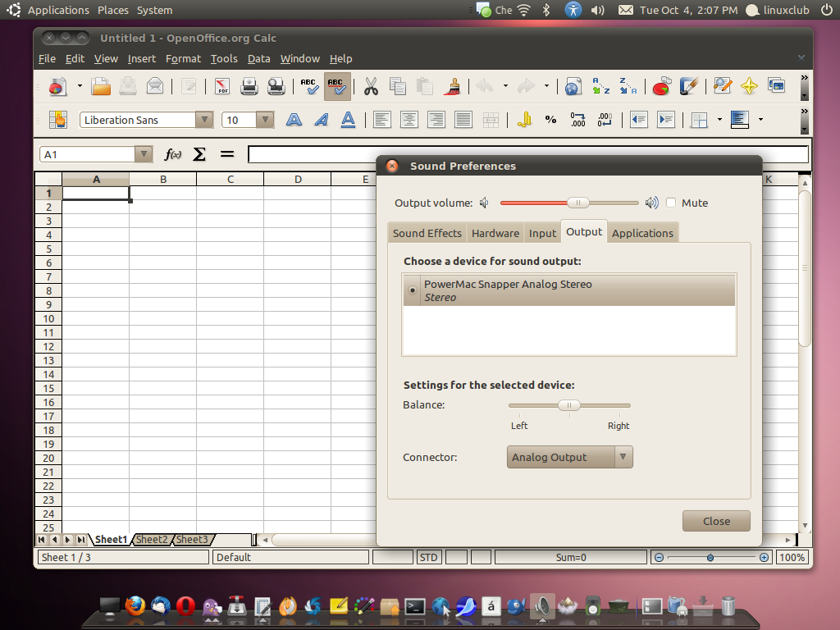The width and height of the screenshot is (840, 630).
Task: Format the cell as percent
Action: pyautogui.click(x=551, y=120)
